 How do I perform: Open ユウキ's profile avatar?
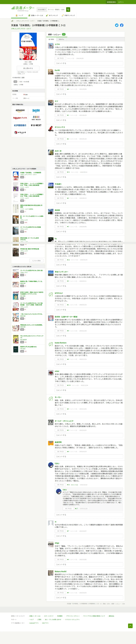[51, 46]
